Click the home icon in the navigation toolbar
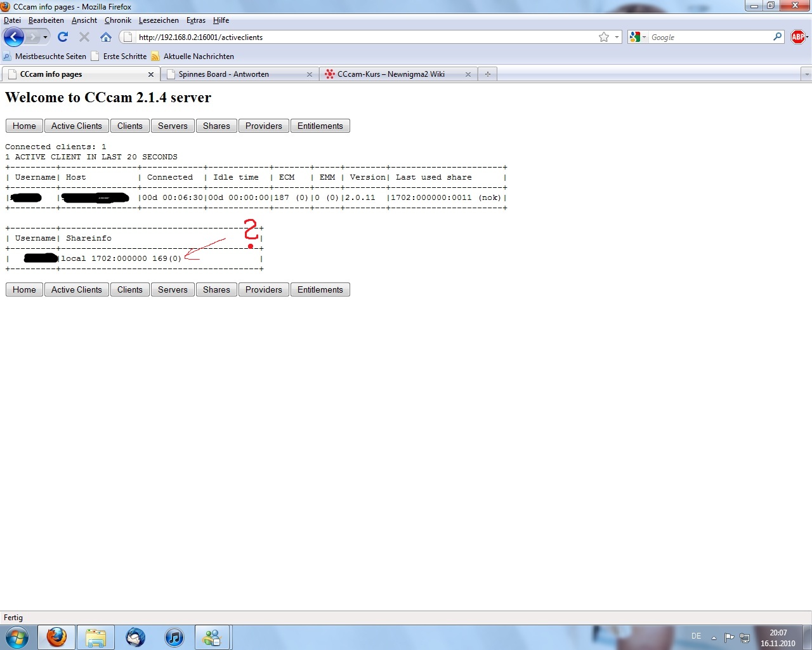Image resolution: width=812 pixels, height=650 pixels. (x=106, y=37)
